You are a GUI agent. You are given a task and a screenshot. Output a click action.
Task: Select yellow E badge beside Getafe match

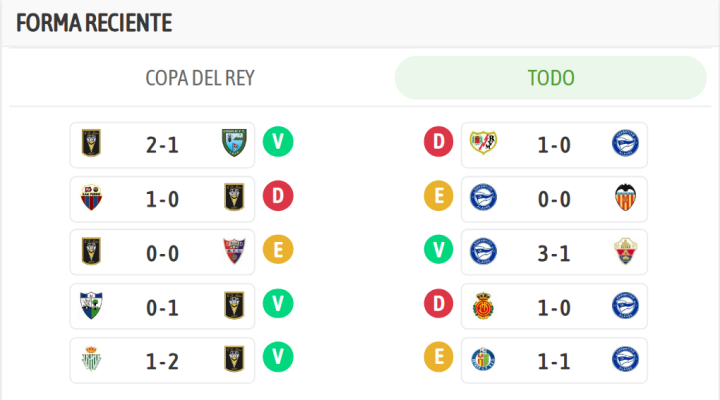(x=438, y=359)
